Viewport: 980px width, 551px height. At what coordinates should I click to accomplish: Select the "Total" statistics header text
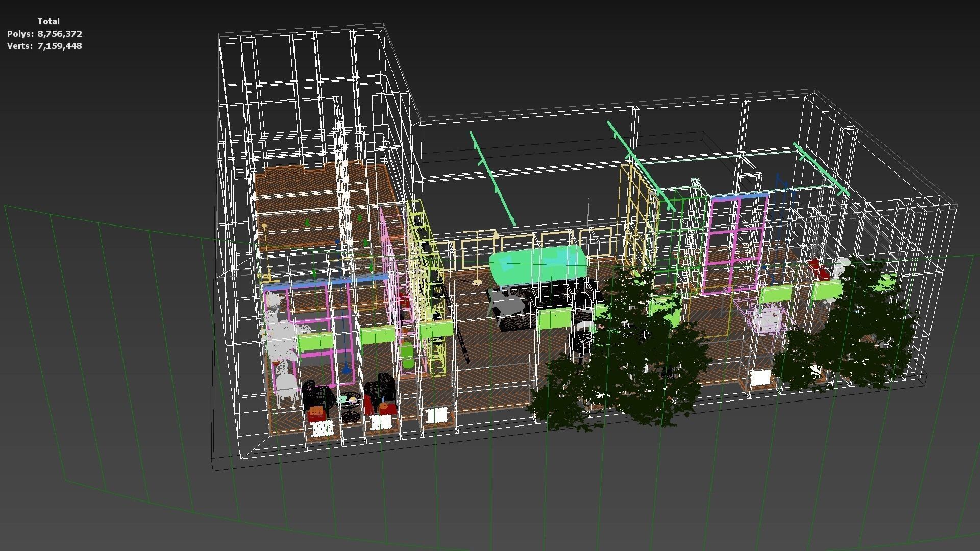[48, 21]
